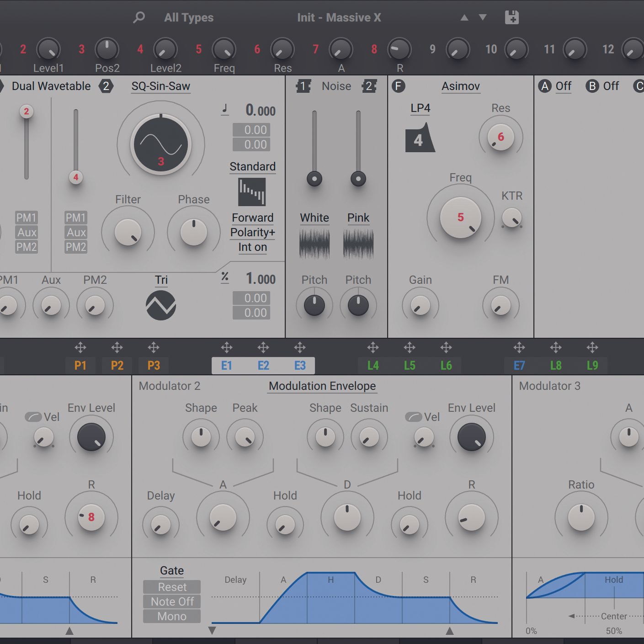Click the Reset gate button
This screenshot has width=644, height=644.
pos(171,587)
